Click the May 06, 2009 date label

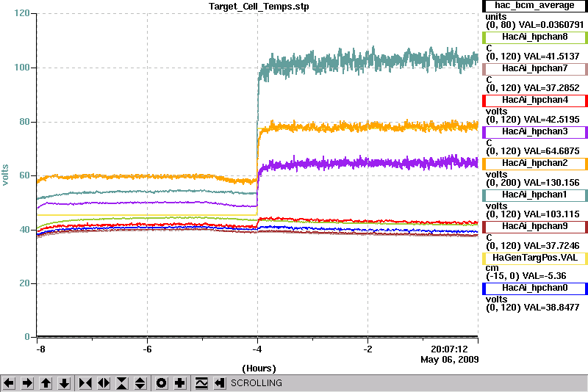(x=450, y=360)
